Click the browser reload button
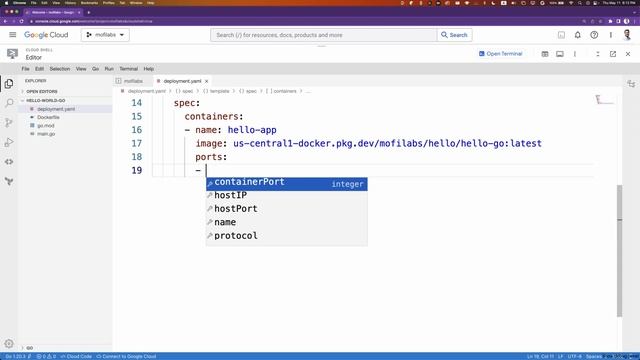This screenshot has width=640, height=360. (x=22, y=21)
